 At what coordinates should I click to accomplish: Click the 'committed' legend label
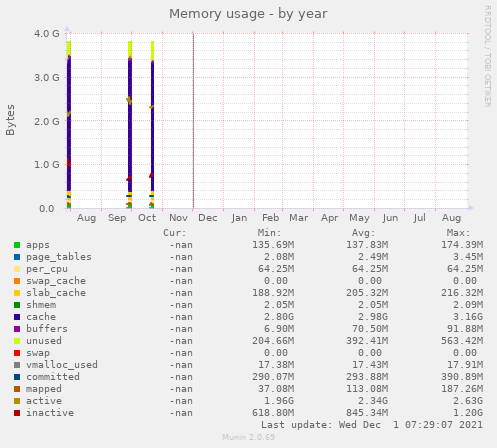[x=53, y=377]
